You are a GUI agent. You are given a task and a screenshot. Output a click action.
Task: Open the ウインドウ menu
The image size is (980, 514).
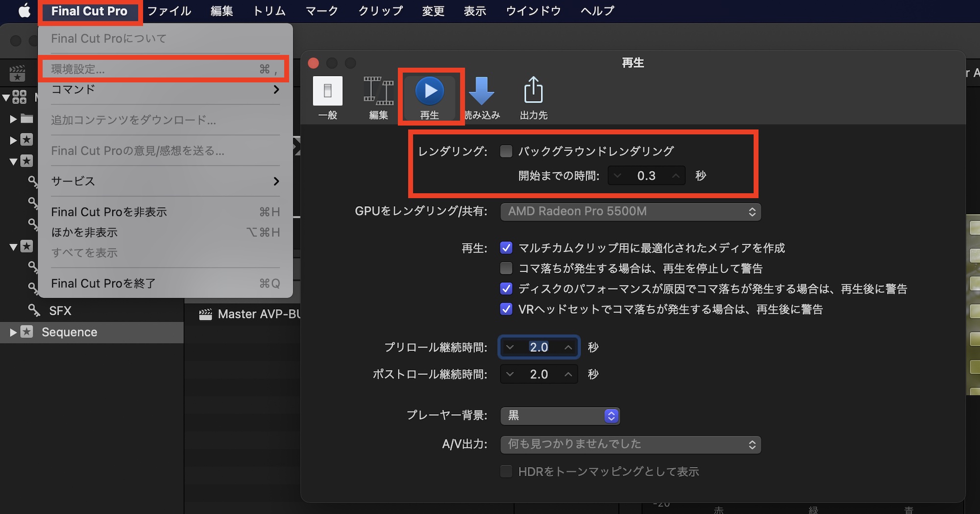[533, 11]
